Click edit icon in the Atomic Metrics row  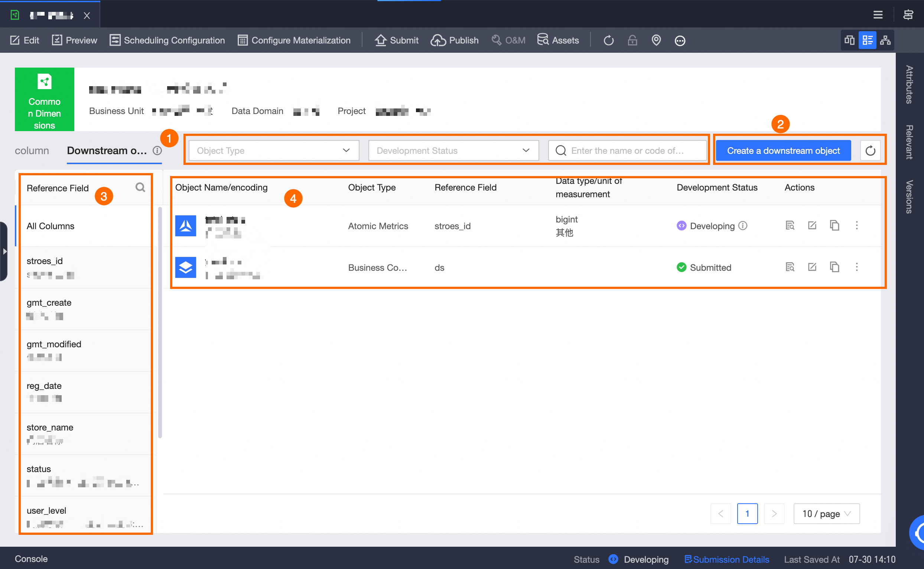[x=812, y=225]
